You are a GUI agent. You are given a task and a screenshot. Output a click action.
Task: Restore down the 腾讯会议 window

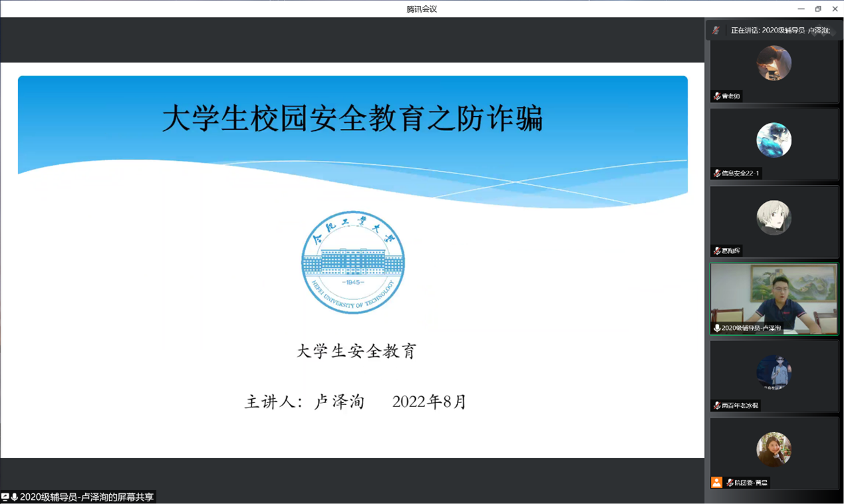pyautogui.click(x=818, y=9)
